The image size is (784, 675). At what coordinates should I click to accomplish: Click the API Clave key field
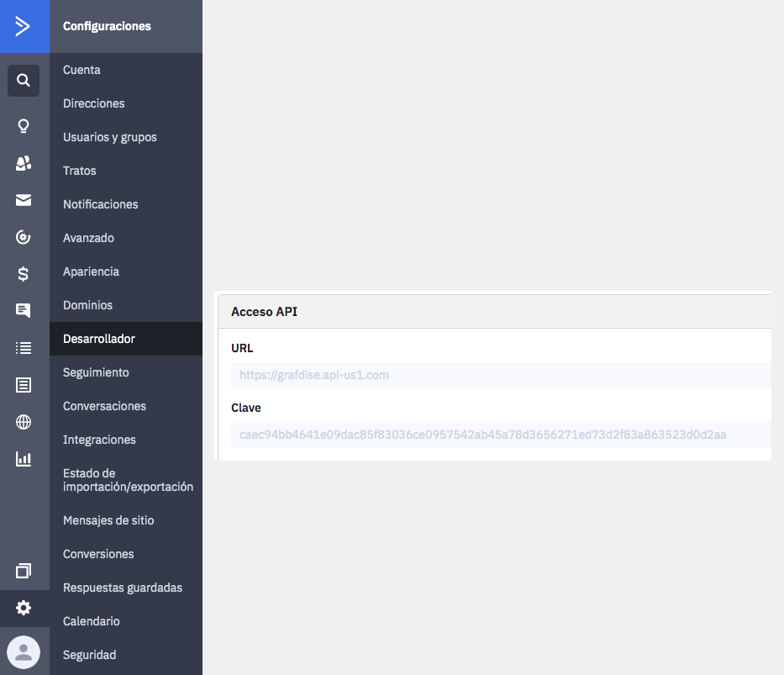click(x=500, y=435)
